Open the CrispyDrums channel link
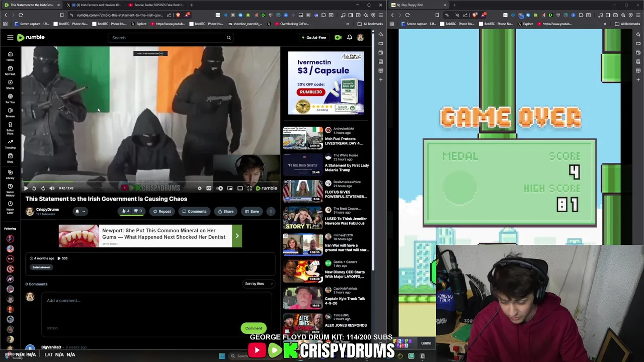 [x=47, y=209]
